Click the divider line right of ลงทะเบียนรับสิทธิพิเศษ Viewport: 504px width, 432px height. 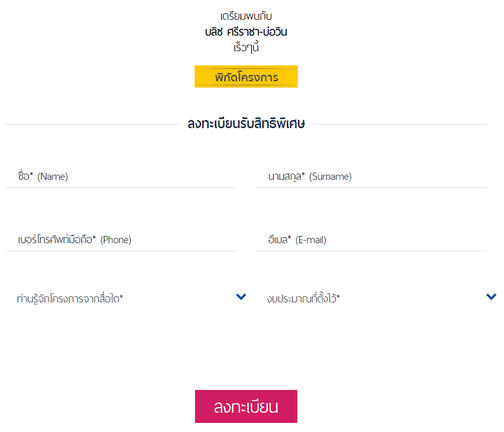tap(400, 124)
